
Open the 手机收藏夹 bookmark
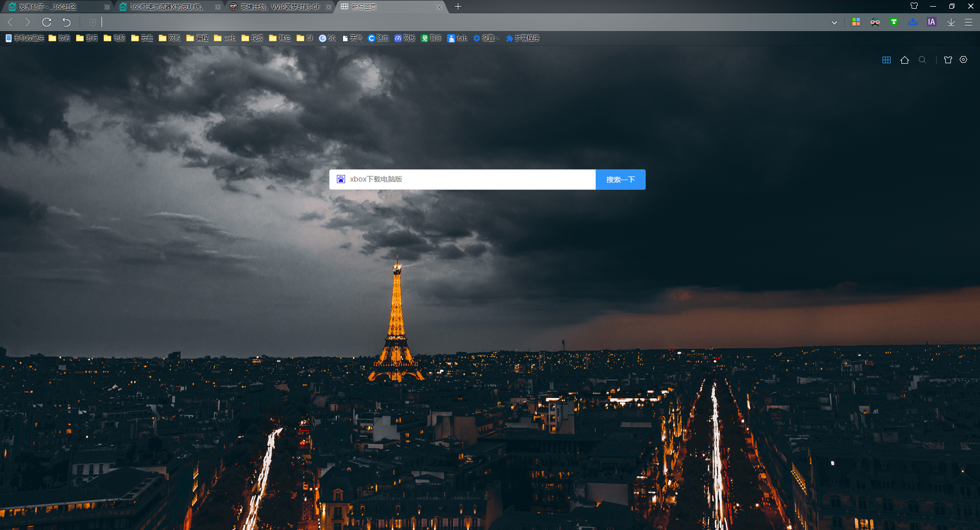pos(25,38)
